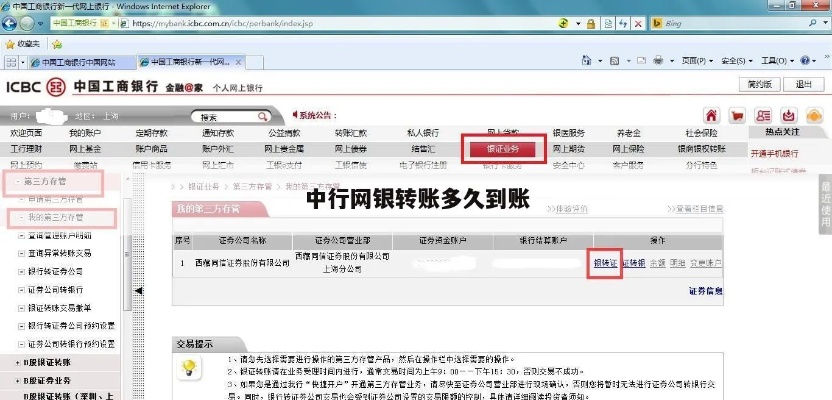Open the Home button dropdown arrow

600,61
